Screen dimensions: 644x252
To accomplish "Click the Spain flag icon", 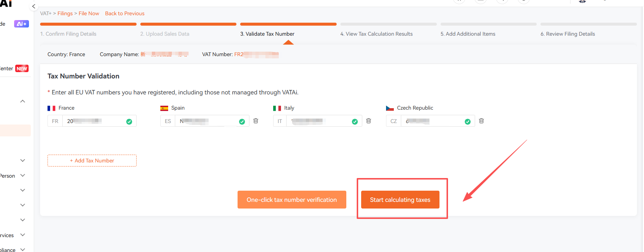I will point(164,108).
